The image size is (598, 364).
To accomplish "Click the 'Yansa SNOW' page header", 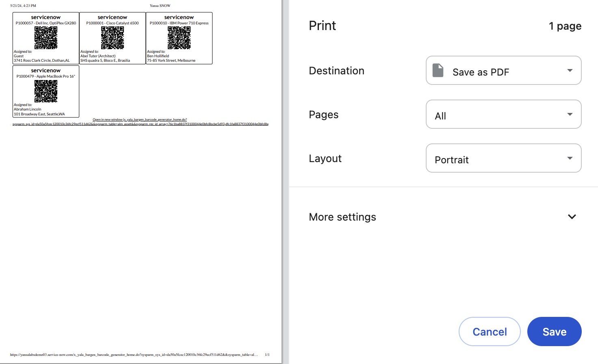I will click(160, 6).
